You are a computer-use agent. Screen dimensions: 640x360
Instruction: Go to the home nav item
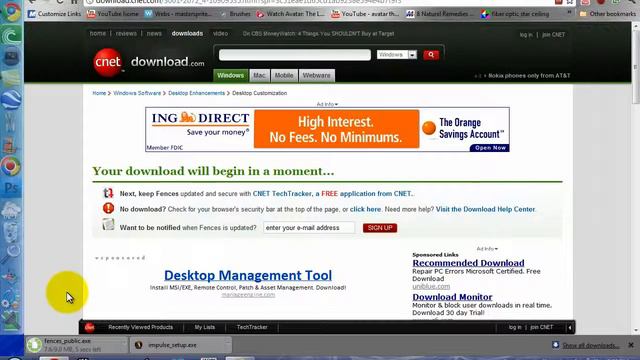coord(98,33)
